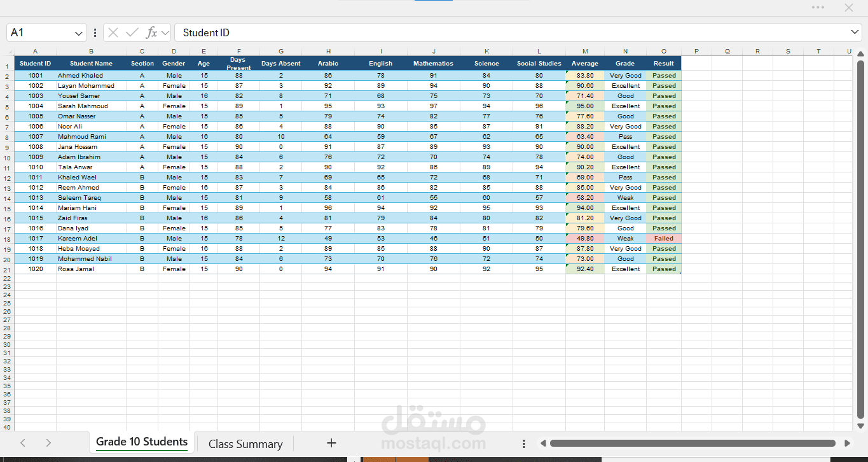The height and width of the screenshot is (462, 868).
Task: Click Mahmoud Rami's Pass grade cell
Action: 625,137
